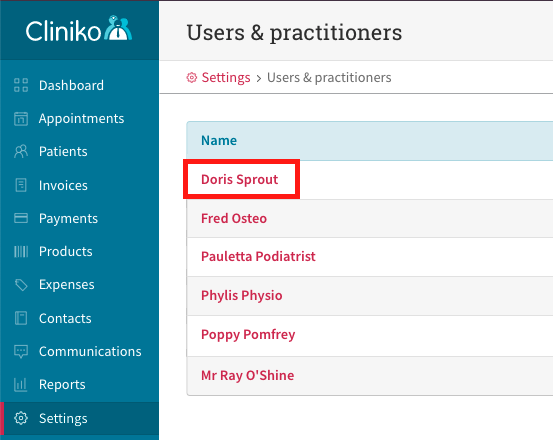Click the Cliniko logo

pos(79,29)
